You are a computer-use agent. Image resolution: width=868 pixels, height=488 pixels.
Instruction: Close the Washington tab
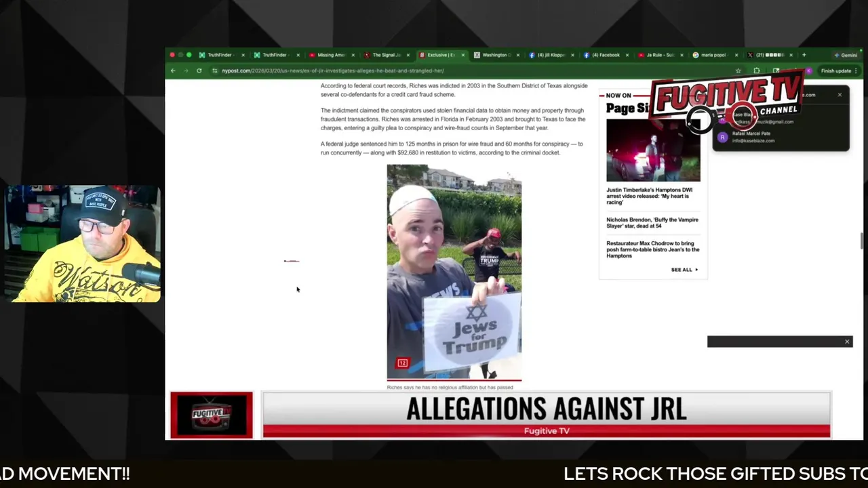pos(518,55)
